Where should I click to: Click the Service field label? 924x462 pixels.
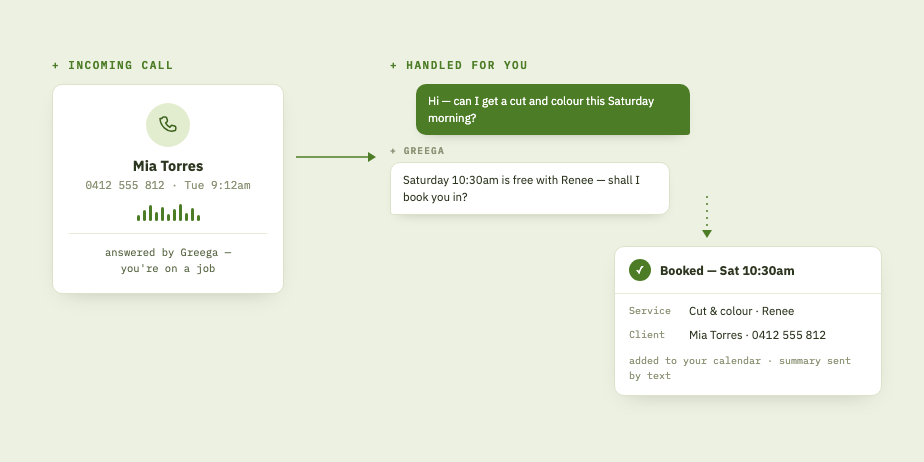point(649,311)
